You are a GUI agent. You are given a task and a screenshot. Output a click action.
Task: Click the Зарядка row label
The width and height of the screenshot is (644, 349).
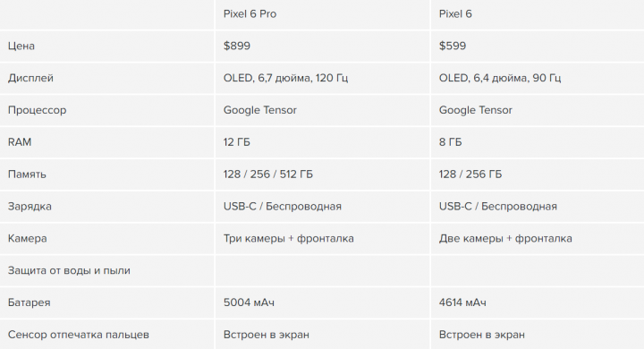30,207
